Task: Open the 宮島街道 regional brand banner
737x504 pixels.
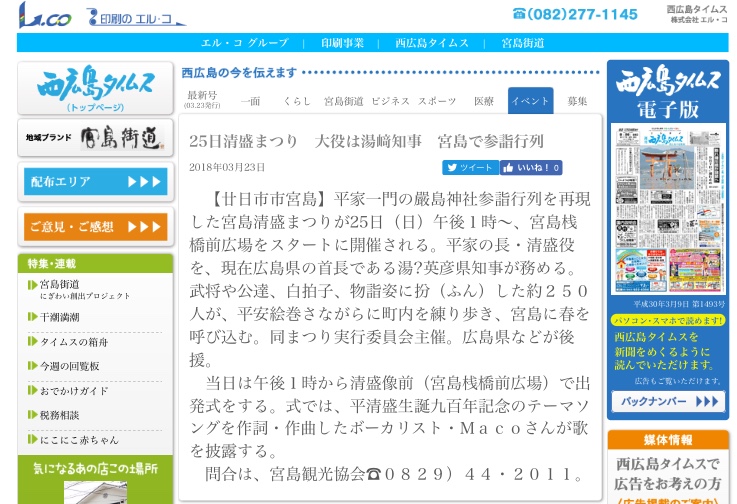Action: click(95, 138)
